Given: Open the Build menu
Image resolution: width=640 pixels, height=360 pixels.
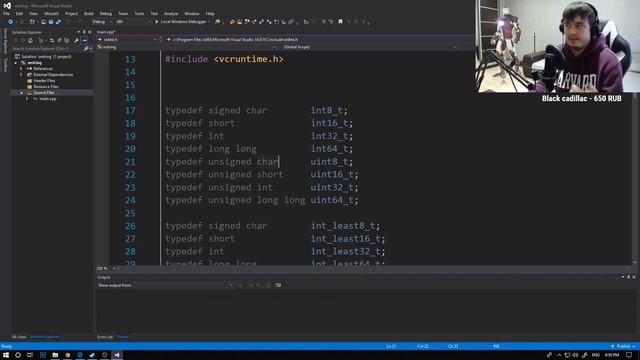Looking at the screenshot, I should click(89, 13).
